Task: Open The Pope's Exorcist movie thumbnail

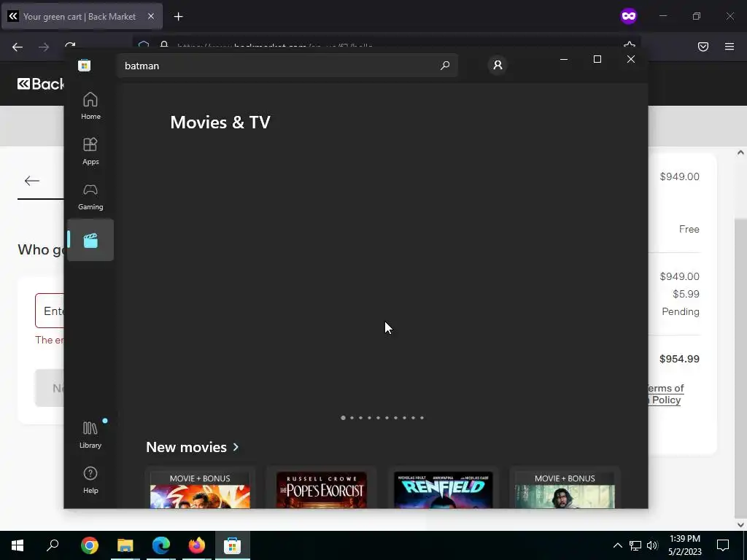Action: pyautogui.click(x=322, y=488)
